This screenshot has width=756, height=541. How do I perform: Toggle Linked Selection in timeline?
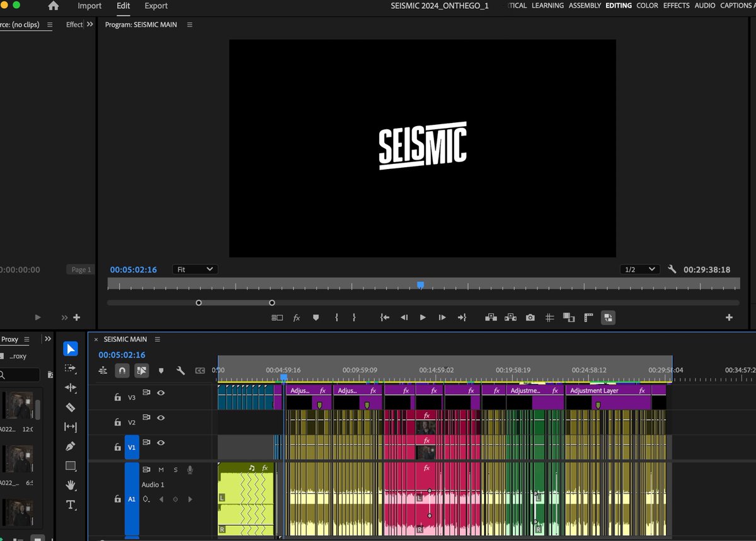(x=141, y=371)
